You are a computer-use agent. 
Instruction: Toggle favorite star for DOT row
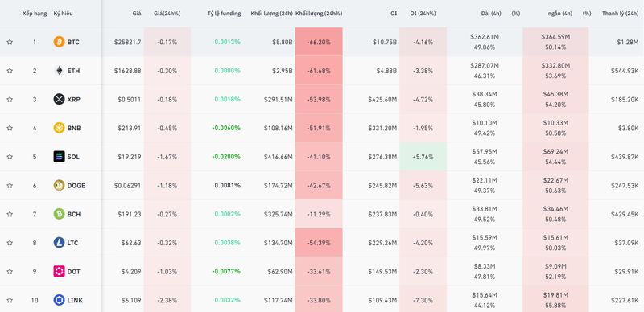click(10, 272)
